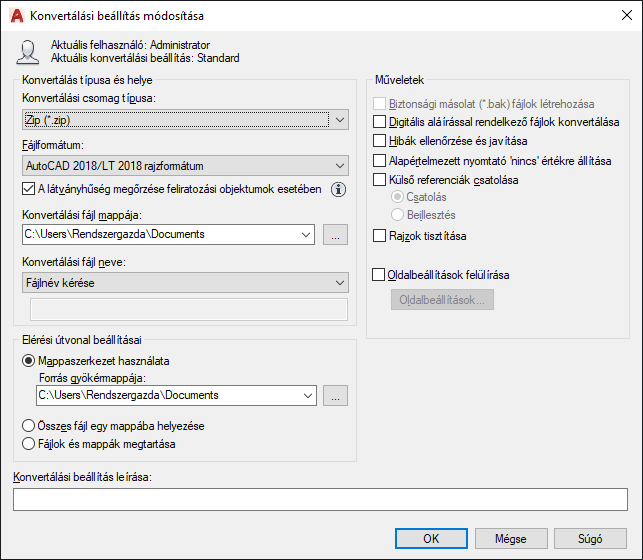643x560 pixels.
Task: Click Biztonsági másolat (*.bak) checkbox
Action: pos(379,104)
